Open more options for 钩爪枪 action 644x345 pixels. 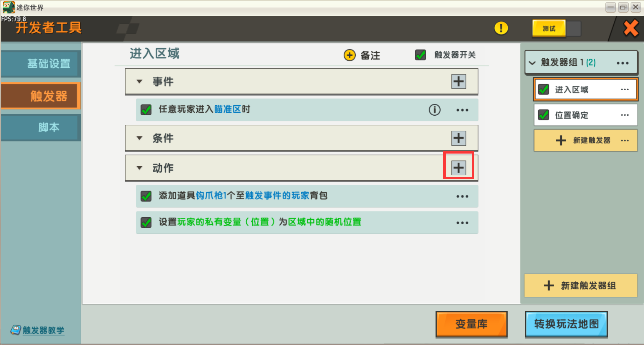click(x=462, y=196)
